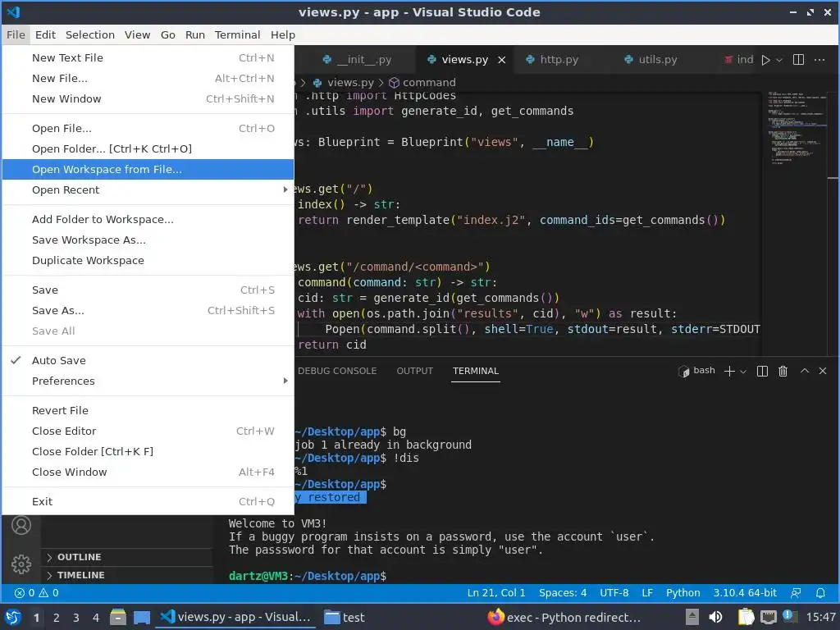840x630 pixels.
Task: Choose Open Workspace from File...
Action: coord(148,169)
